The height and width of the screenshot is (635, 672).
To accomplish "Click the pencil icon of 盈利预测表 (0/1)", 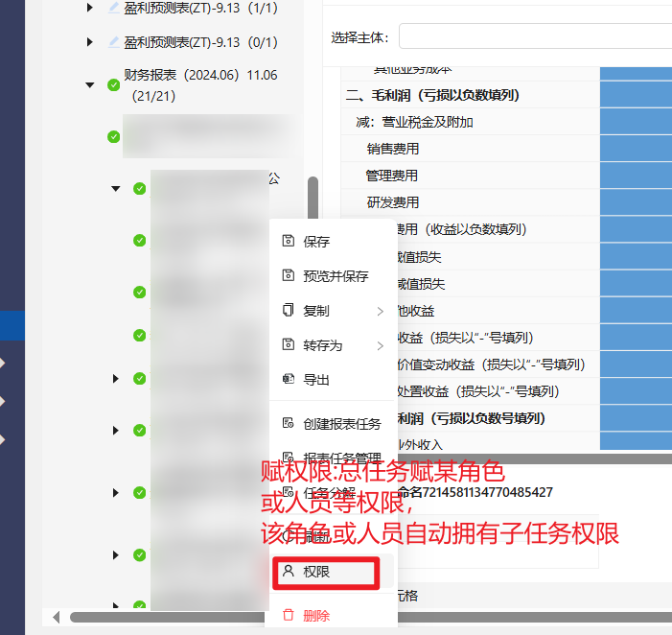I will tap(113, 42).
